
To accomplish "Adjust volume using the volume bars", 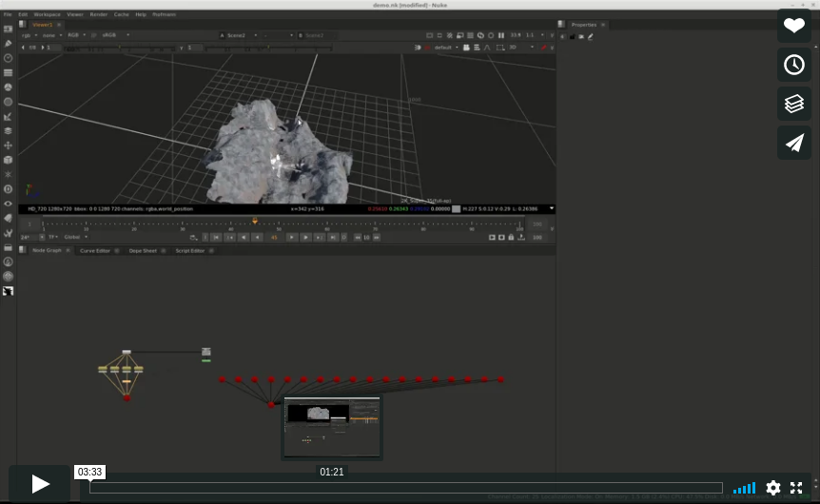I will point(745,488).
